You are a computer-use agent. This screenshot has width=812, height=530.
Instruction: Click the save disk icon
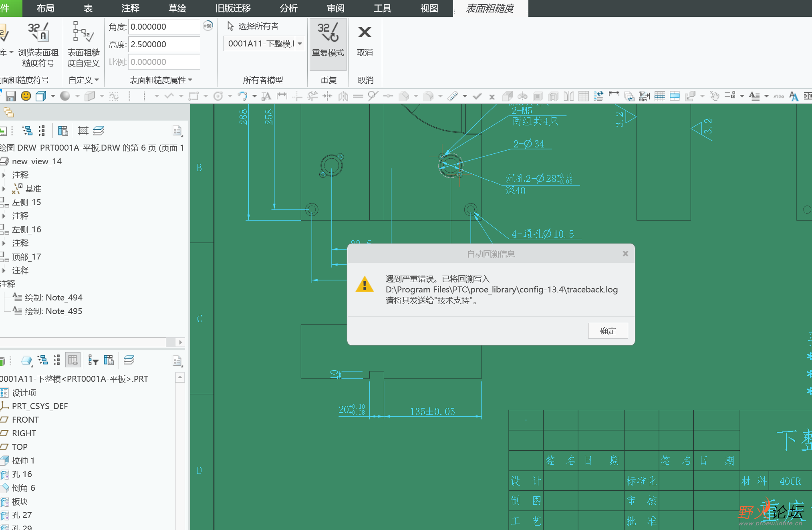pyautogui.click(x=10, y=96)
